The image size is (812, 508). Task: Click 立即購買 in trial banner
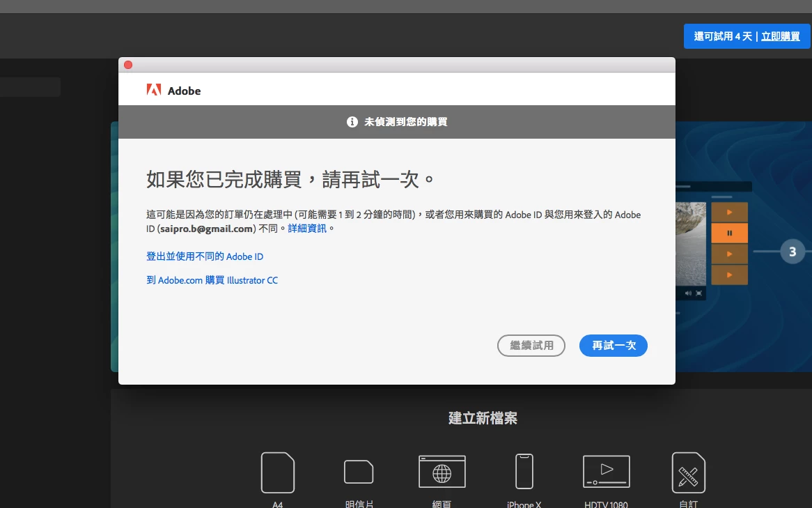pos(781,36)
